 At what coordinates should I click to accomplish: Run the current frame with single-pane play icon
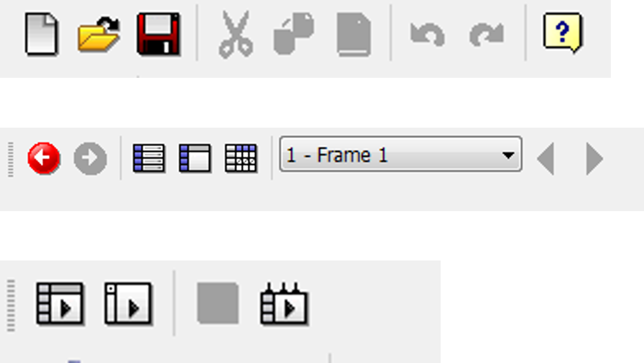[x=128, y=303]
